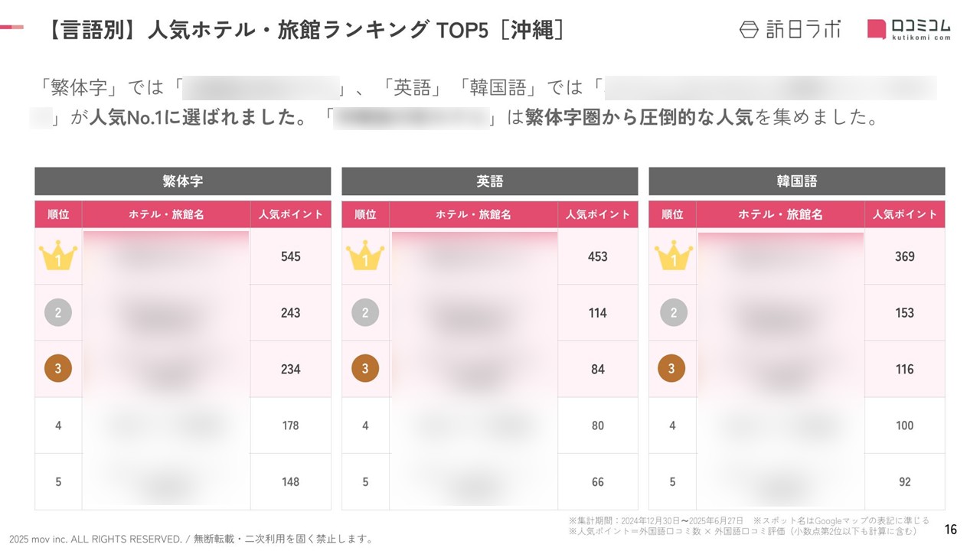980x551 pixels.
Task: Select the 英語 table header
Action: pyautogui.click(x=490, y=181)
